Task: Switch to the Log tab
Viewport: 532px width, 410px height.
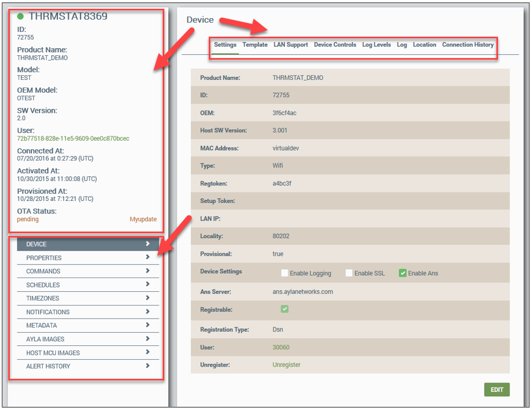Action: pyautogui.click(x=402, y=45)
